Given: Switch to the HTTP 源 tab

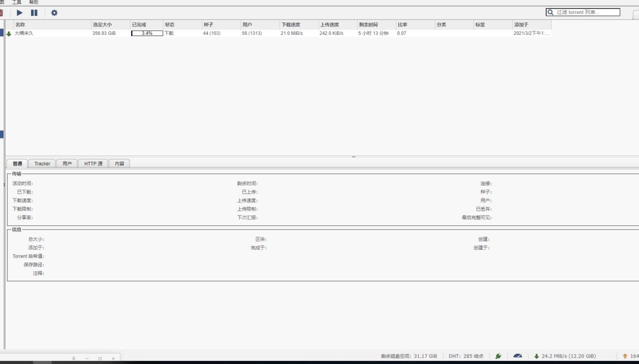Looking at the screenshot, I should point(93,164).
